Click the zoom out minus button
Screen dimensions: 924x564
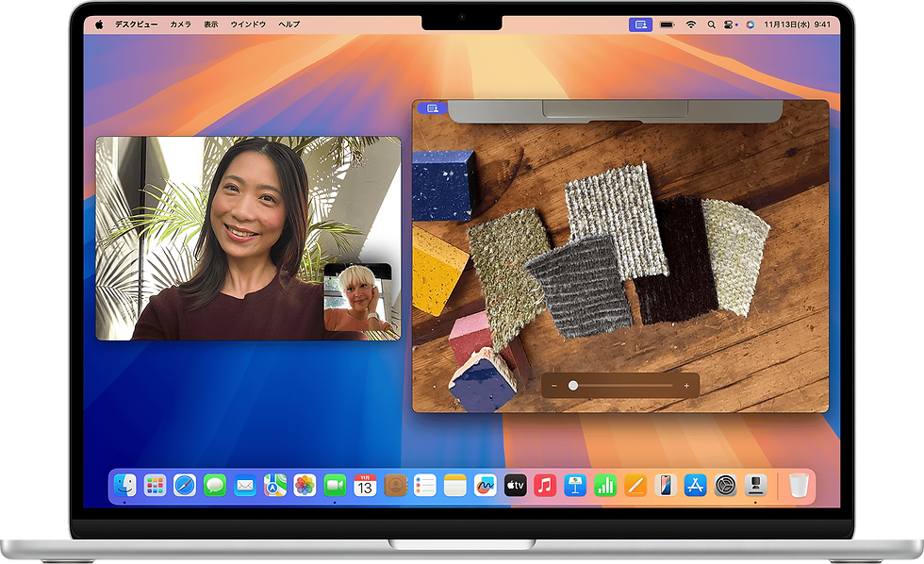point(553,386)
